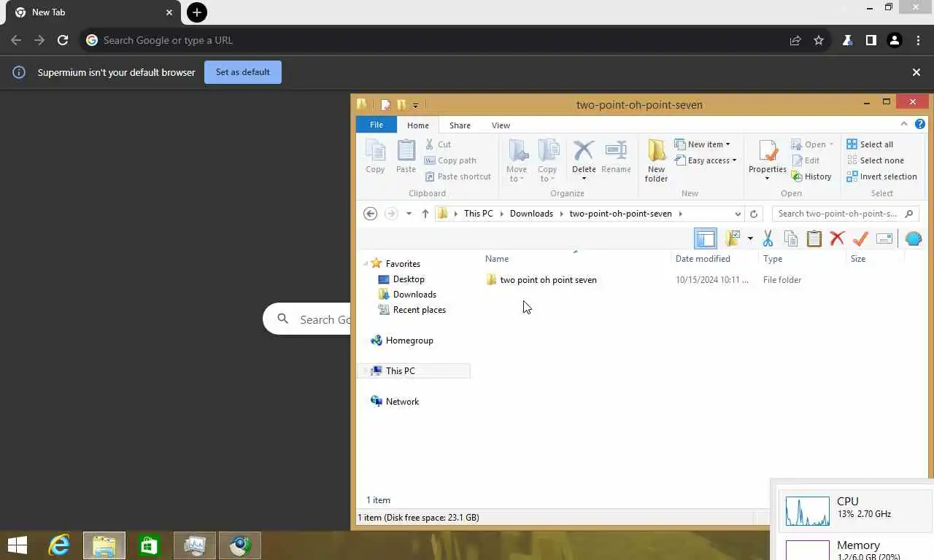Expand the address bar history dropdown
Viewport: 934px width, 560px height.
click(738, 214)
